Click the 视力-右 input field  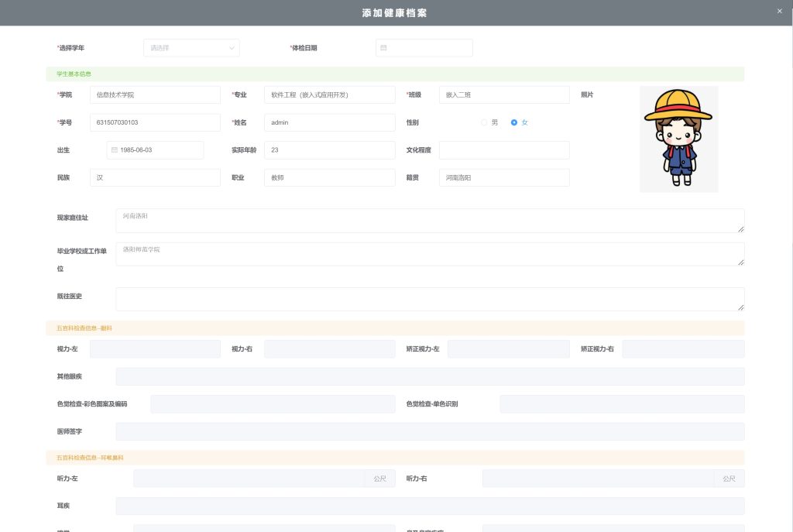[x=330, y=349]
